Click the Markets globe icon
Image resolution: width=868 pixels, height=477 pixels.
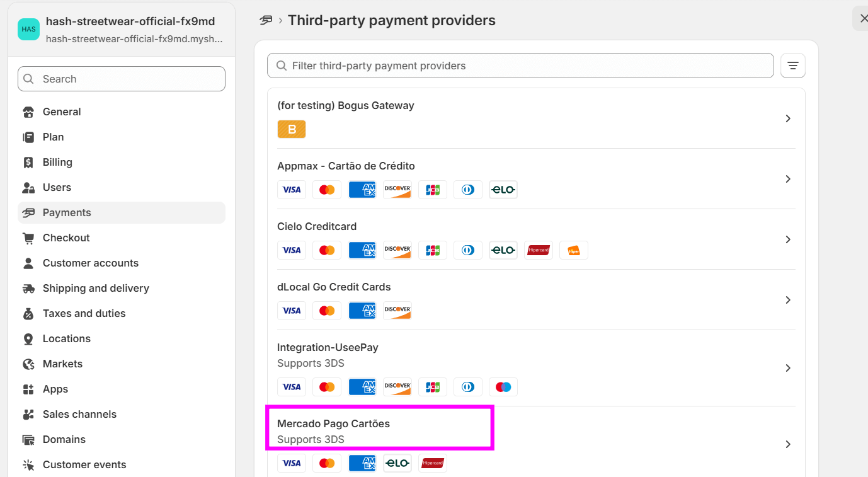pos(28,364)
